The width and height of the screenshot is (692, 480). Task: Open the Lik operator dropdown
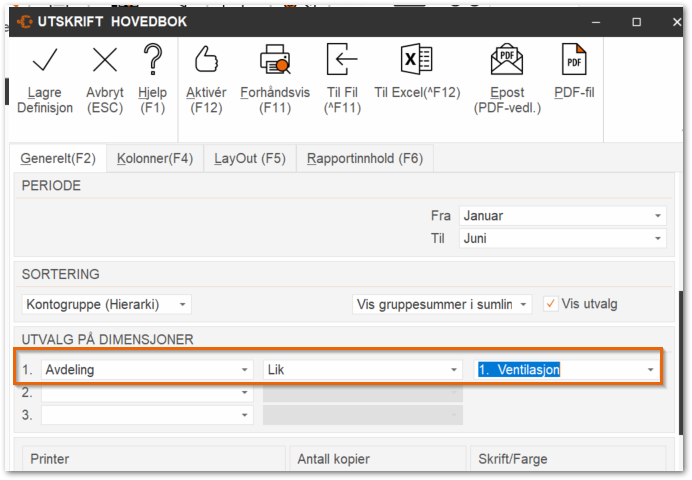coord(363,370)
